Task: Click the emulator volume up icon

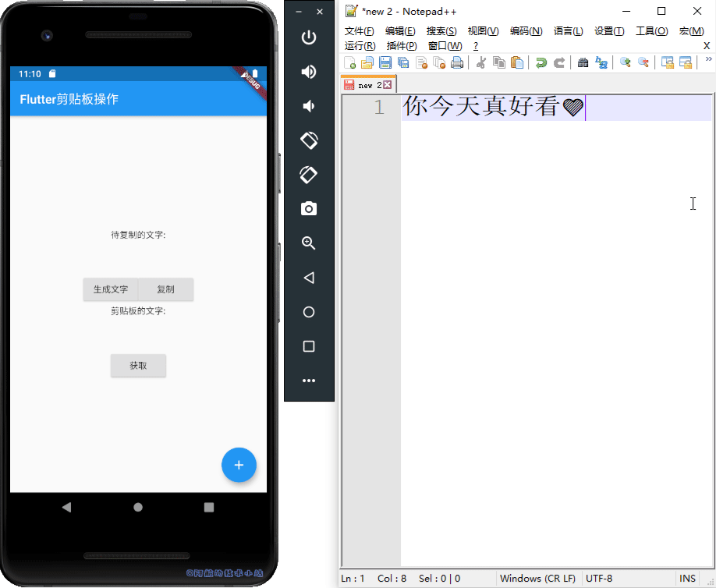Action: [x=309, y=72]
